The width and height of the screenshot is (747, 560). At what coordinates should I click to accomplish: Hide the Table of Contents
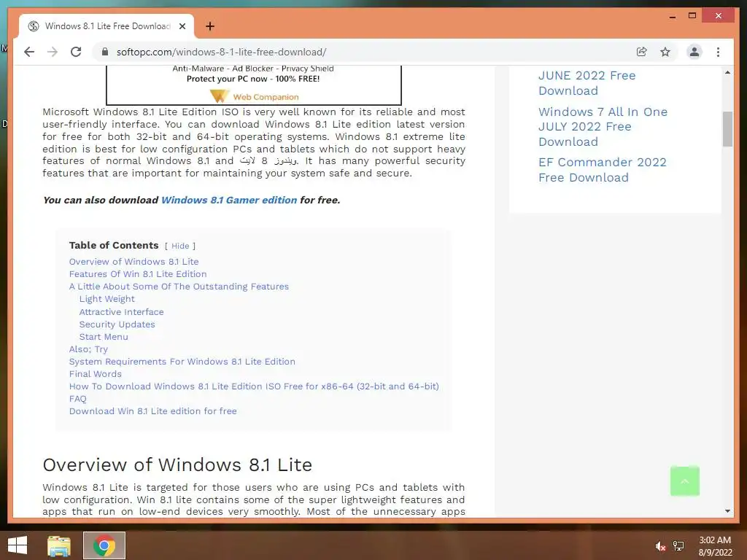coord(180,246)
